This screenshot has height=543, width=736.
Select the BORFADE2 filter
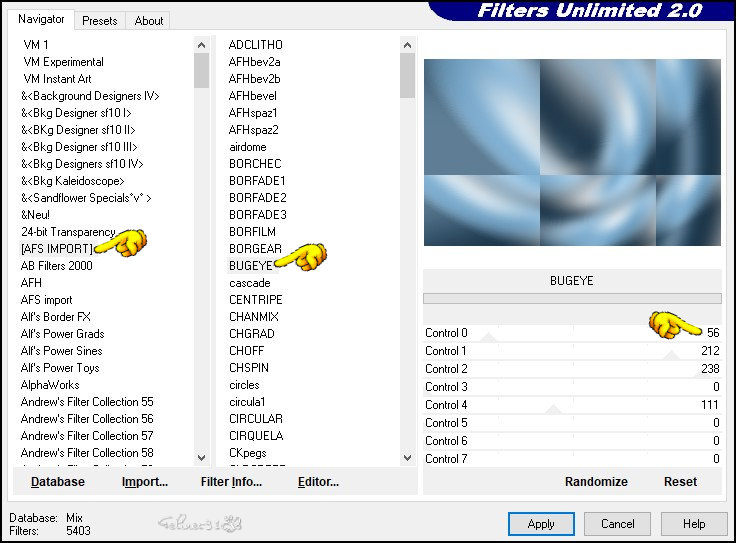258,198
